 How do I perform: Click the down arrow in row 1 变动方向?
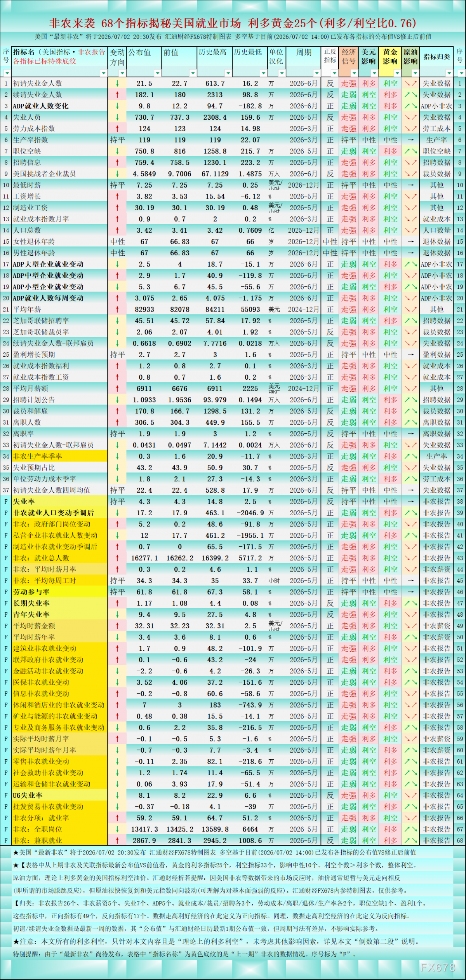click(x=117, y=84)
